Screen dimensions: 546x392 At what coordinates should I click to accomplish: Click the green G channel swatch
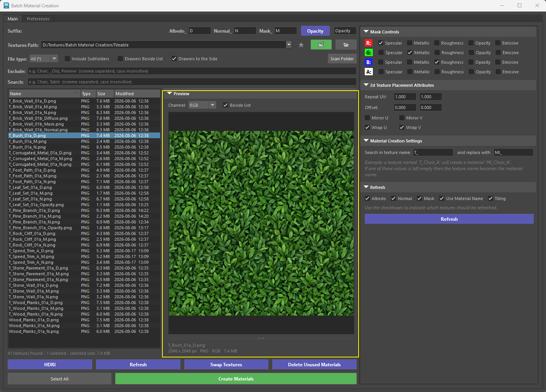click(369, 53)
